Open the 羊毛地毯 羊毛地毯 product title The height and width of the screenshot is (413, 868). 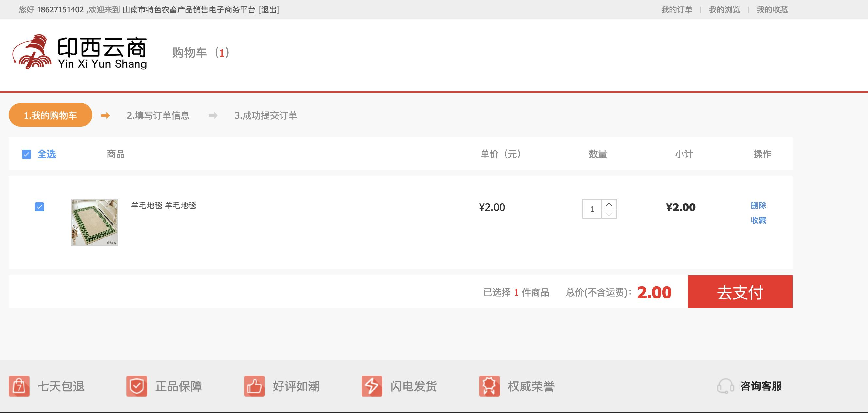click(163, 205)
